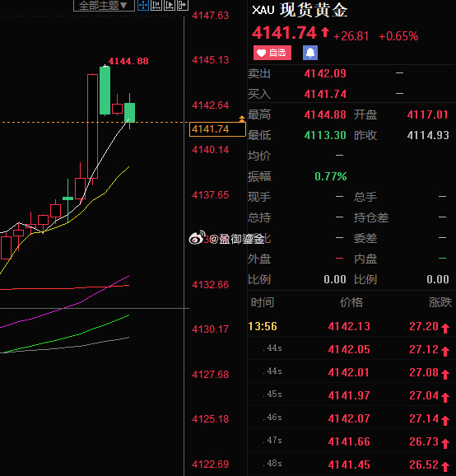Click the 开盘 value 4117.01
The height and width of the screenshot is (476, 456).
click(x=427, y=114)
